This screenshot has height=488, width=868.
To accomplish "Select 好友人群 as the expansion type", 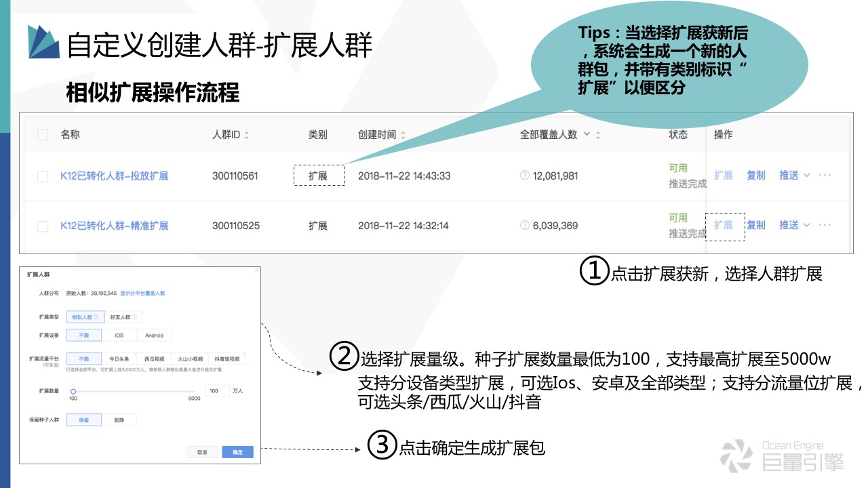I will (x=123, y=317).
